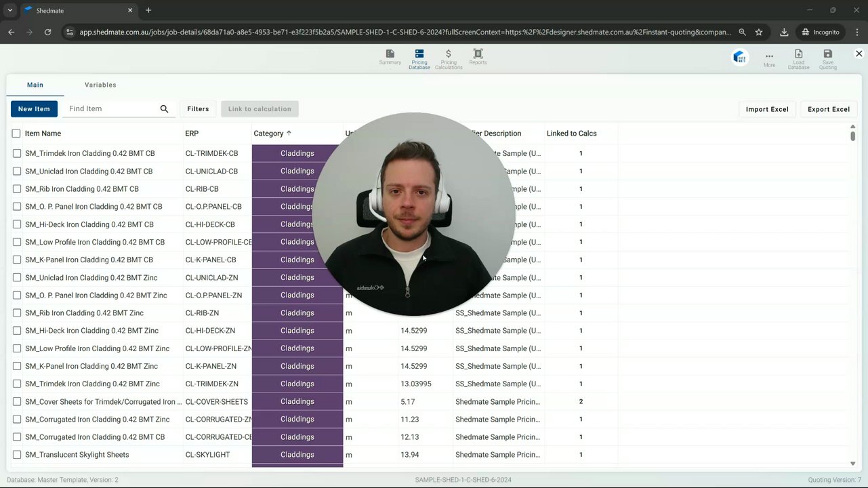Click the scrollbar down arrow
868x488 pixels.
(x=852, y=464)
